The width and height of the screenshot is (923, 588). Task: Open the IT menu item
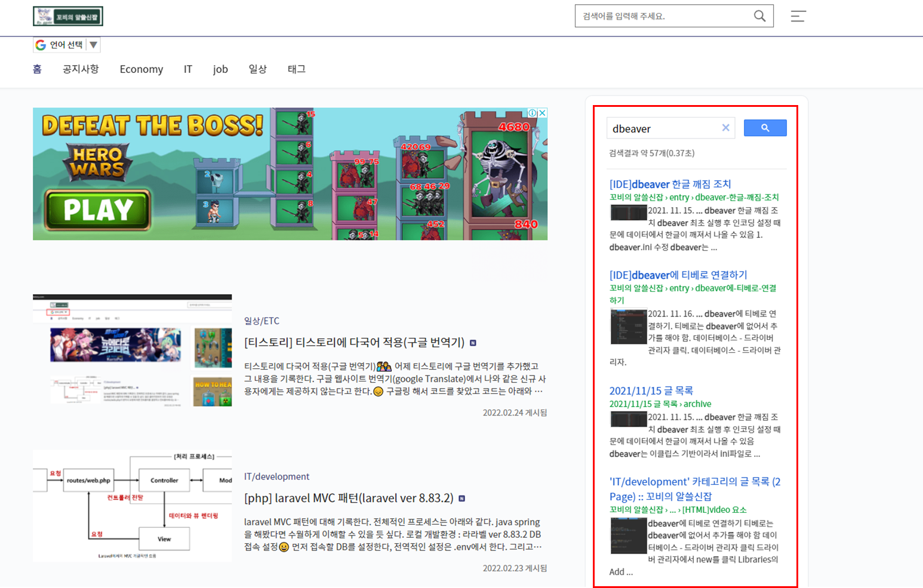click(188, 69)
